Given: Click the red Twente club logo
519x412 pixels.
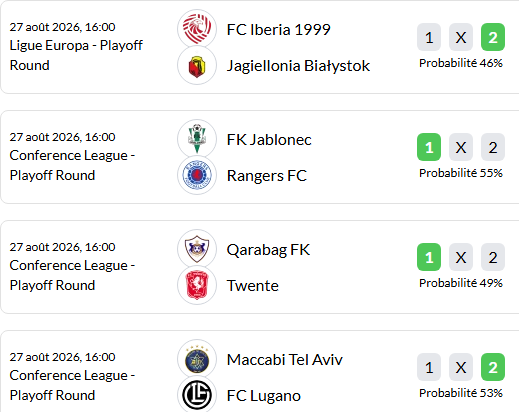Looking at the screenshot, I should [197, 286].
